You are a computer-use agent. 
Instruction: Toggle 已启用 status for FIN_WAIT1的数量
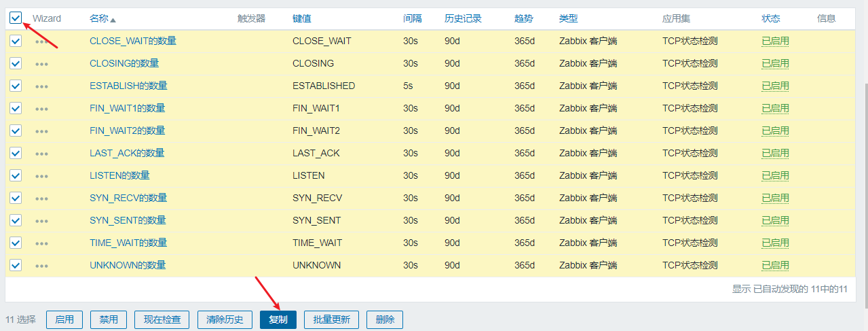click(x=775, y=108)
